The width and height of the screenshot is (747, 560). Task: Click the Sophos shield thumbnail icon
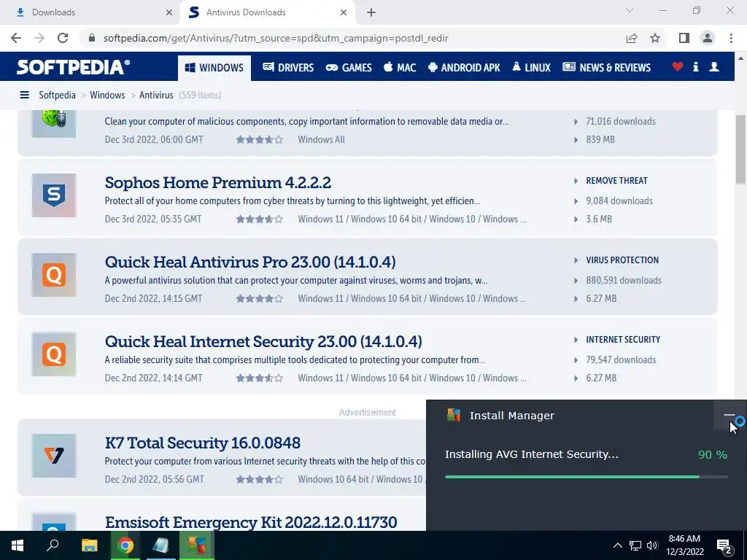[x=54, y=195]
